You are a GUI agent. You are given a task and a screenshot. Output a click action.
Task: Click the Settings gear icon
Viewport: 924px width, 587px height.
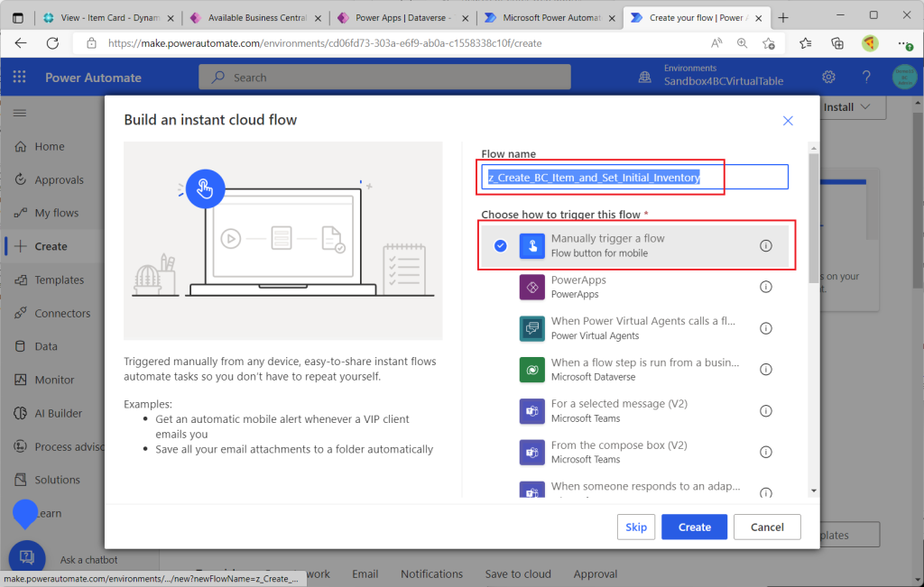tap(828, 77)
